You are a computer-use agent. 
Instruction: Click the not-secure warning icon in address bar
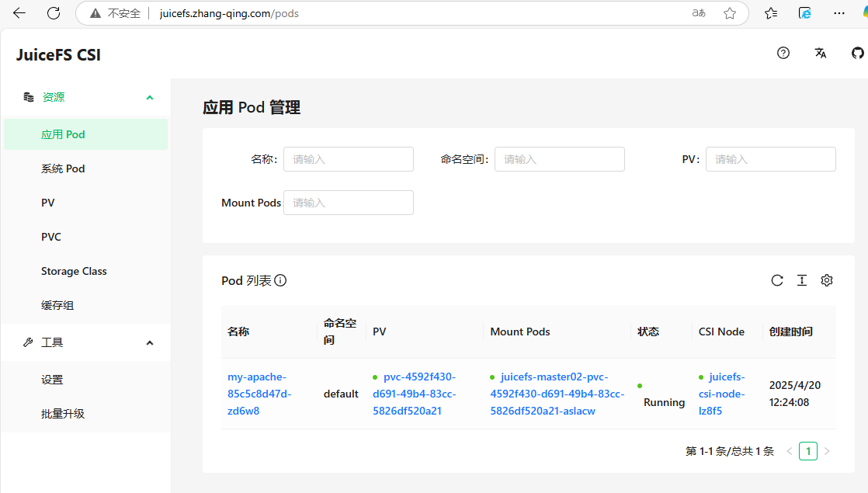point(95,13)
